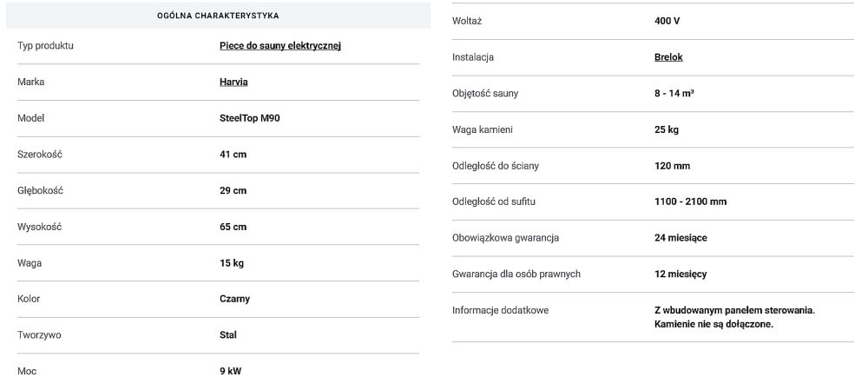Click the 15 kg weight value
The image size is (868, 390).
[232, 262]
